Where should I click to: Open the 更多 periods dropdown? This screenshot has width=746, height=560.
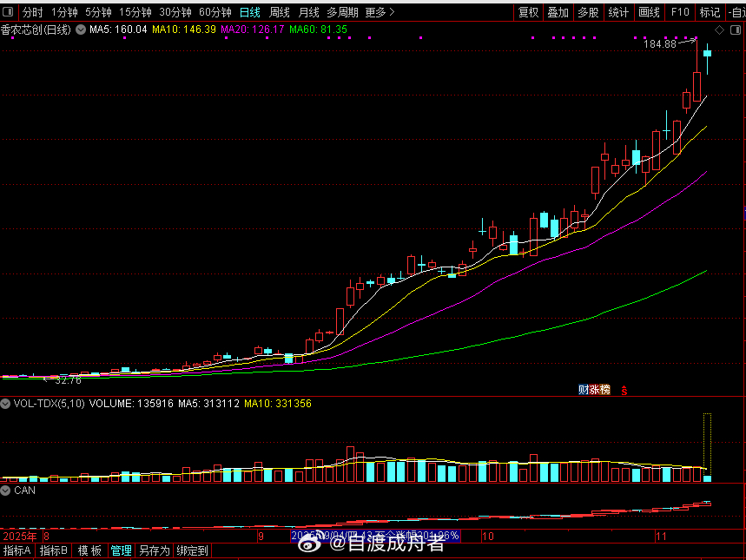coord(380,12)
